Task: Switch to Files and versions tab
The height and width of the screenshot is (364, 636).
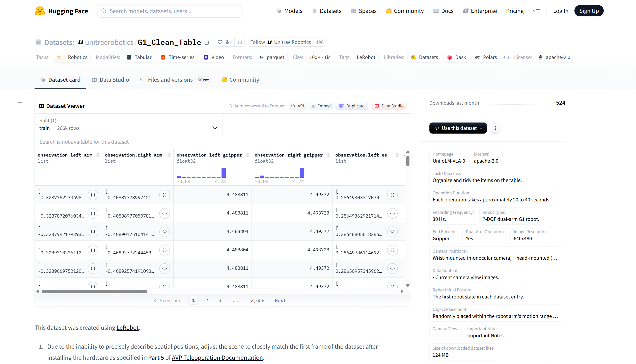Action: (170, 80)
